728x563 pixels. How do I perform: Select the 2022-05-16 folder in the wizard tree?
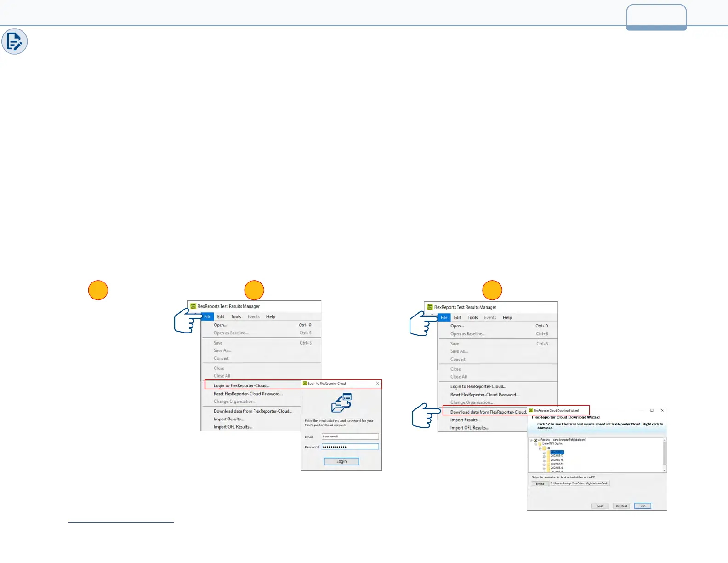(x=557, y=460)
